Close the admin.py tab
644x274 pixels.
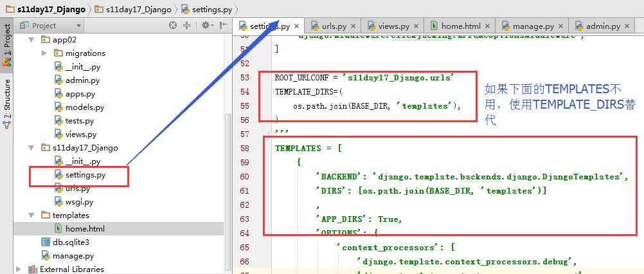[x=627, y=26]
